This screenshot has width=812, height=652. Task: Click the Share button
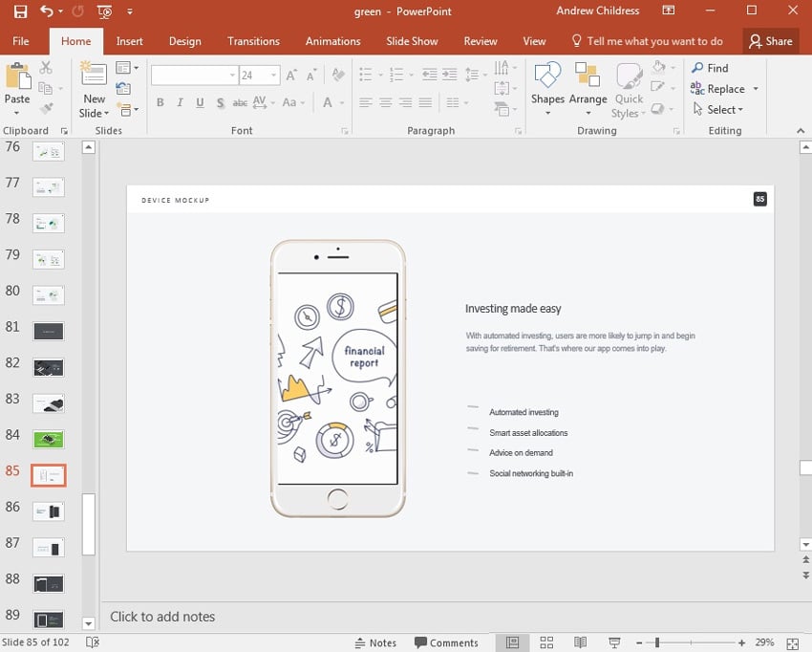point(770,41)
